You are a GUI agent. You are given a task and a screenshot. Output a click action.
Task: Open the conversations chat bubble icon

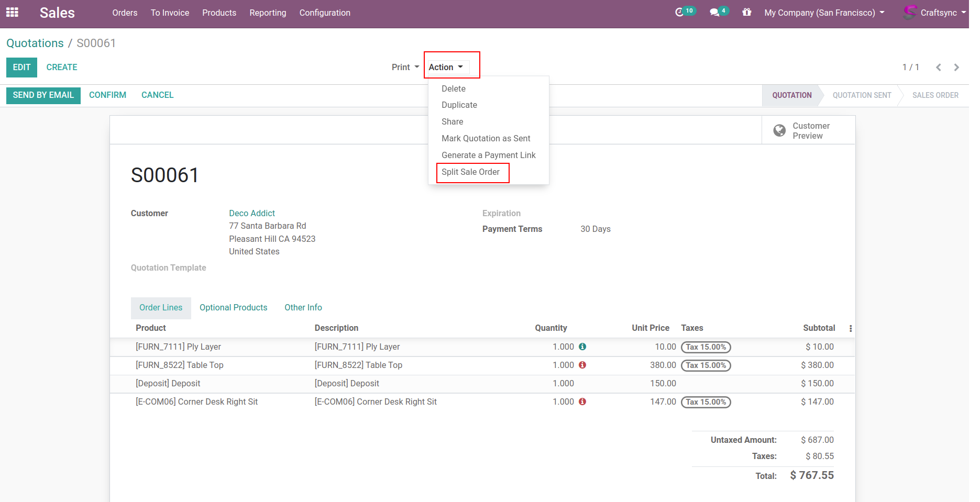pos(714,12)
